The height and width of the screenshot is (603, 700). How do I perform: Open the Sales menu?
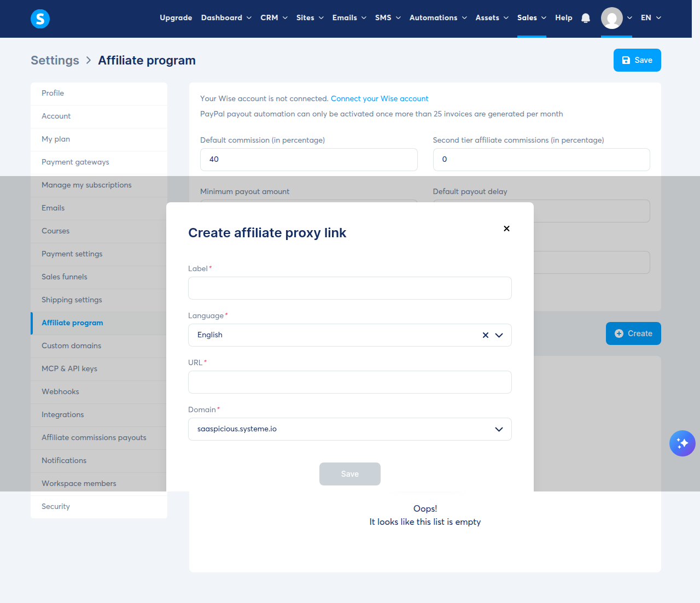pyautogui.click(x=532, y=18)
